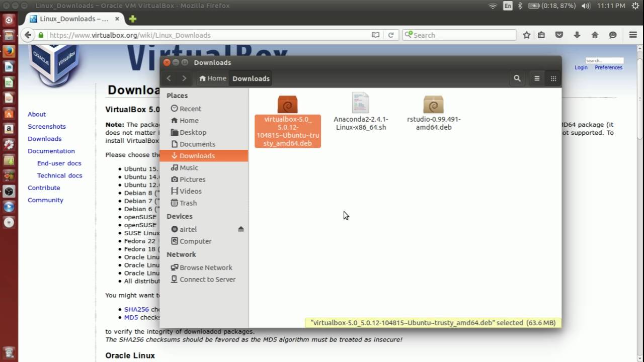The width and height of the screenshot is (644, 362).
Task: Open Home in Places sidebar
Action: (x=204, y=121)
